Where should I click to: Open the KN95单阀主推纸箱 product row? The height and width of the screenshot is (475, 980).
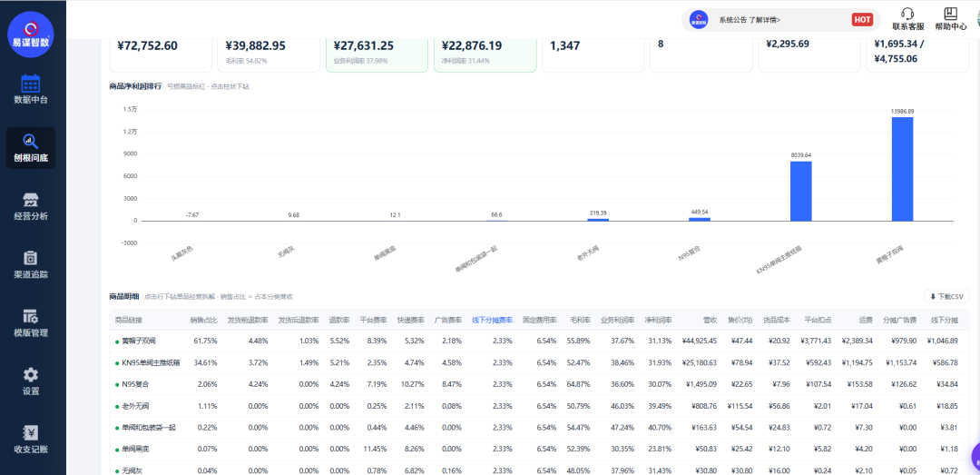(539, 363)
